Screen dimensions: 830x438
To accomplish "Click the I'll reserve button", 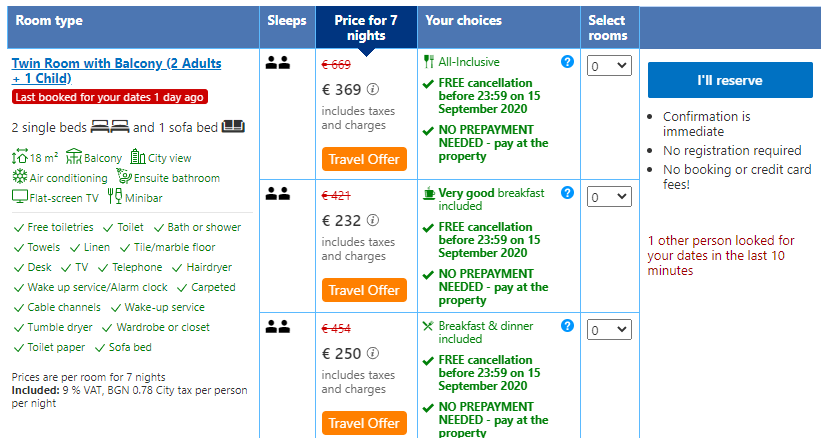I will tap(729, 80).
